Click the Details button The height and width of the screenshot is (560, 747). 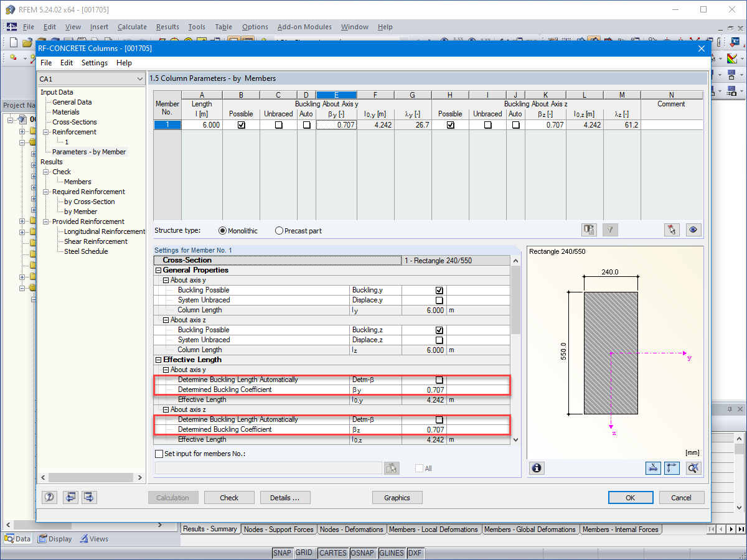pos(285,497)
